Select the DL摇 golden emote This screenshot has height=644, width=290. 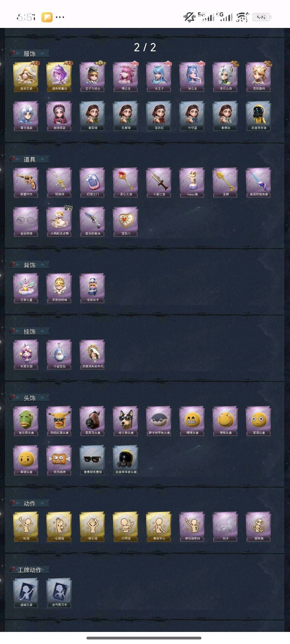[x=26, y=527]
